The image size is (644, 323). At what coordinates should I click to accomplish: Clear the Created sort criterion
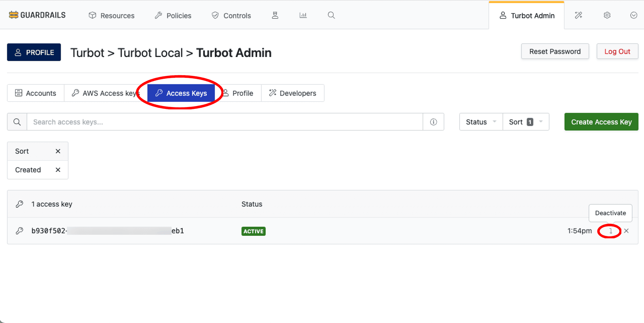(58, 170)
